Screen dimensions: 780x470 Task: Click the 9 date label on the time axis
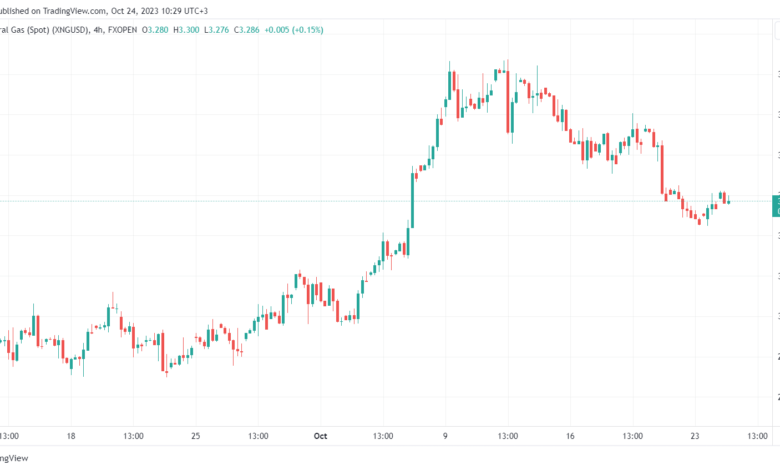click(x=445, y=436)
